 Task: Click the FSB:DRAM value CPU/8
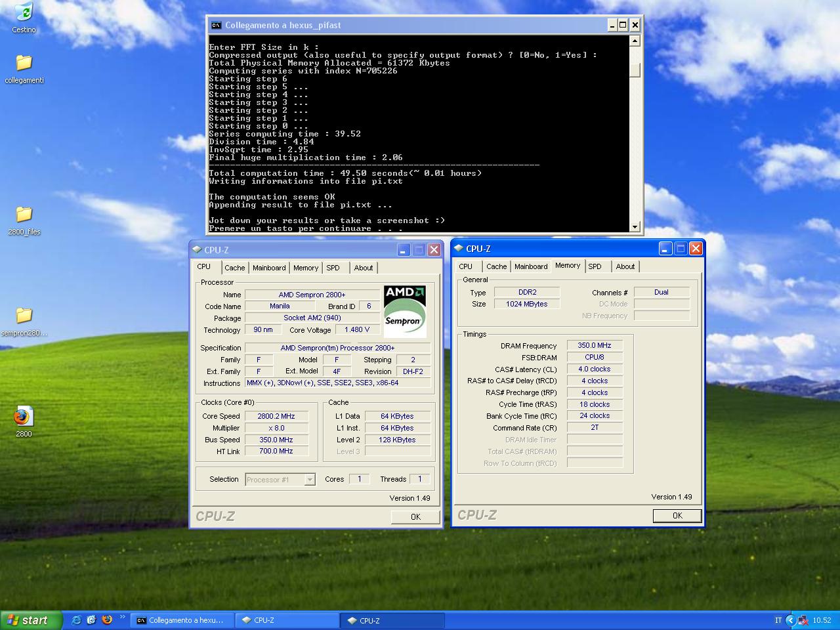594,357
